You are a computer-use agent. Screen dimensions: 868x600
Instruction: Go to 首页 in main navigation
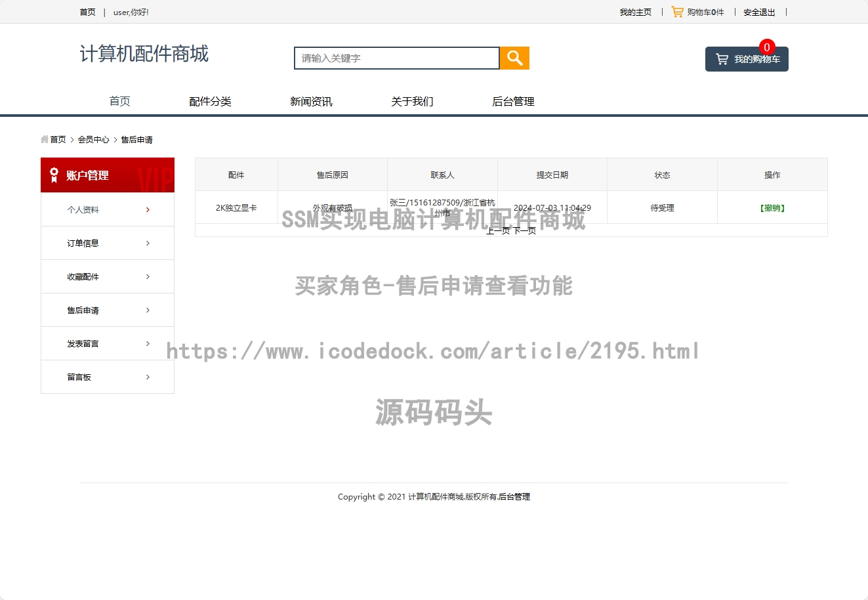point(119,101)
